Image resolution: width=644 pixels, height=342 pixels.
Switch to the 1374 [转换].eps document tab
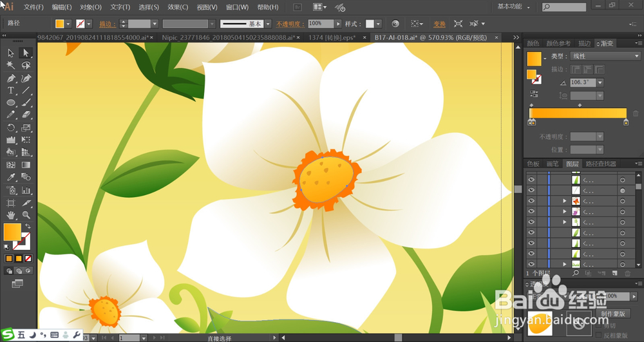click(x=332, y=37)
